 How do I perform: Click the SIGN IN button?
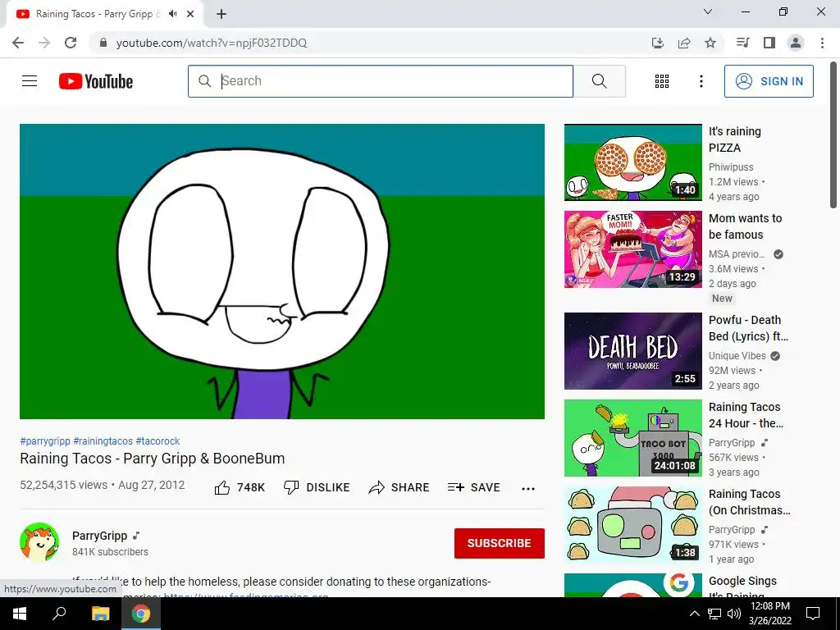pos(769,81)
